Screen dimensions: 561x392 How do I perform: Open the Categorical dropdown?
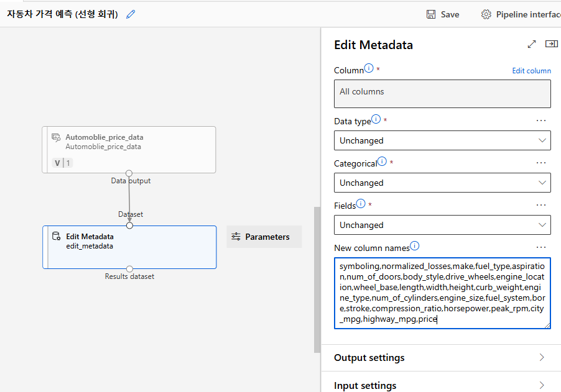click(442, 183)
